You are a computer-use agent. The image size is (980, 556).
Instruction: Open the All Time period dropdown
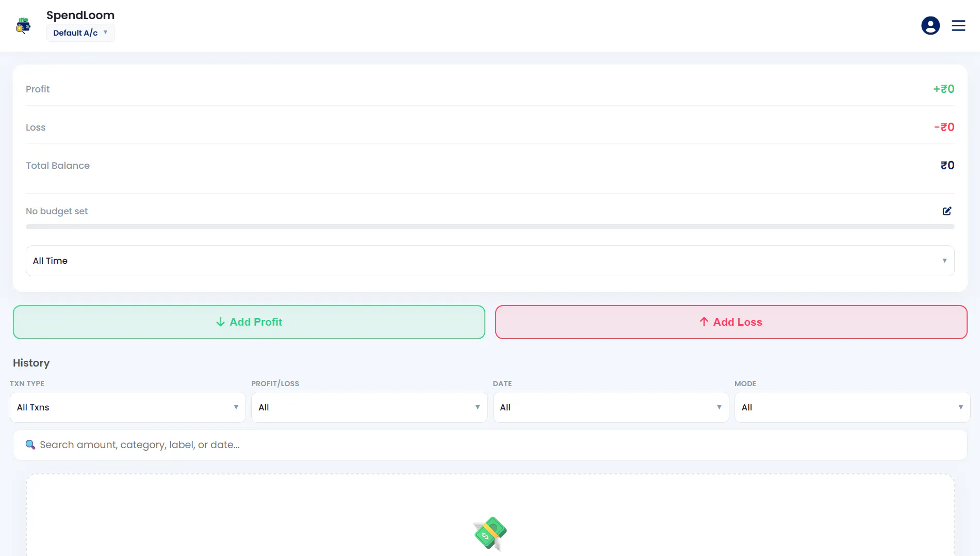490,261
